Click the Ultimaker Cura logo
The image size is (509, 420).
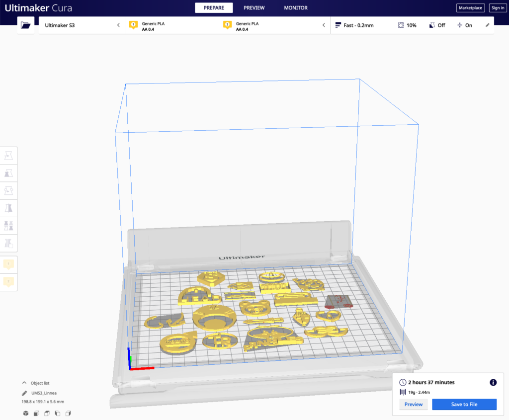[38, 8]
